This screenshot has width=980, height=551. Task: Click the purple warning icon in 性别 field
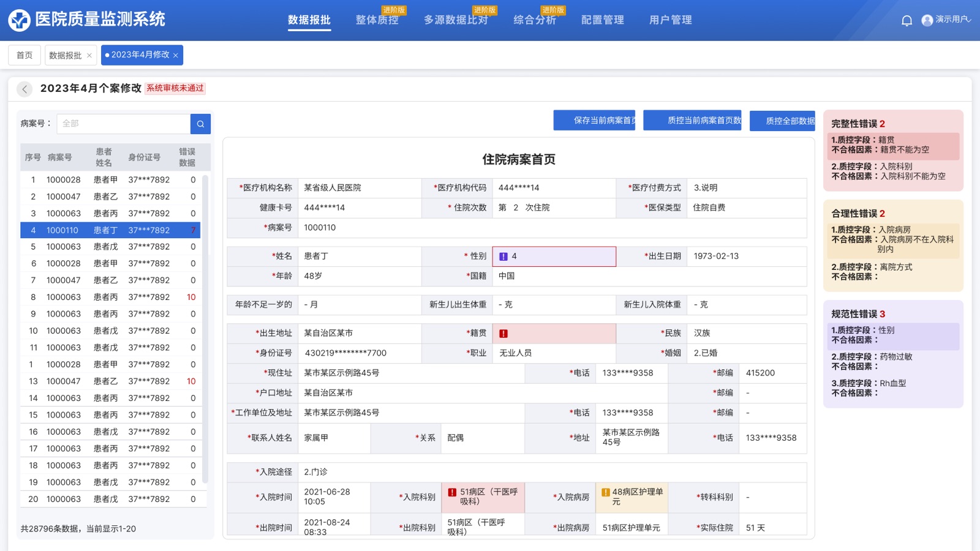click(503, 257)
